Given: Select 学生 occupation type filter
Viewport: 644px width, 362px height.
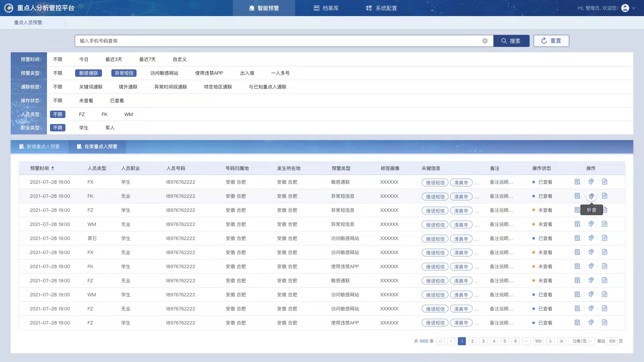Looking at the screenshot, I should 84,128.
